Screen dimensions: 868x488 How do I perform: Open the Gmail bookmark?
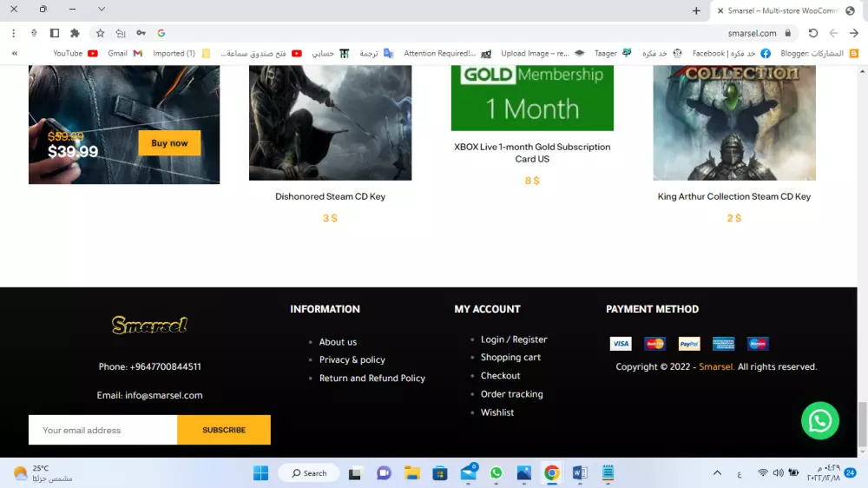[125, 53]
